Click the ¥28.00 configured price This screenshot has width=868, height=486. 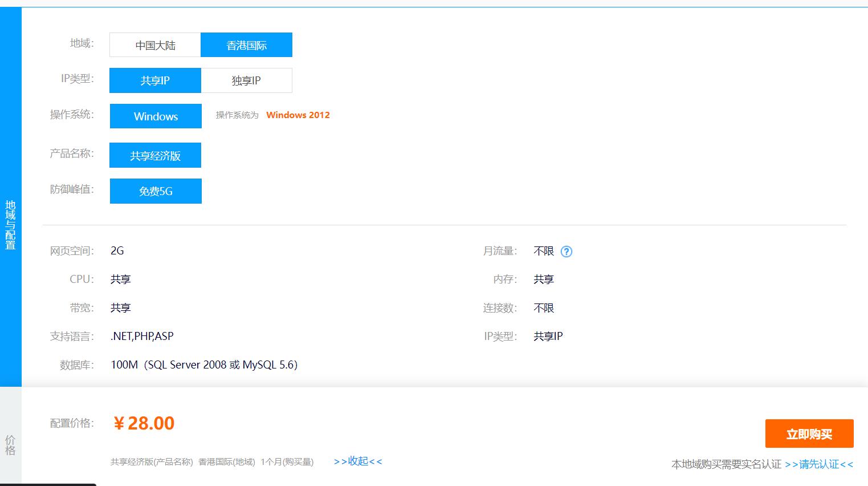point(144,423)
